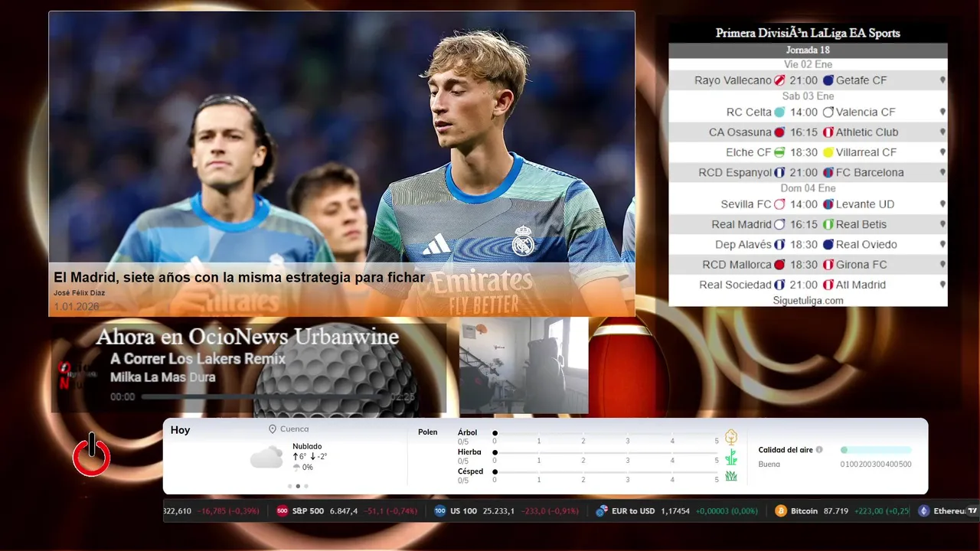Click the yellow Villarreal CF badge
The image size is (980, 551).
pyautogui.click(x=828, y=152)
